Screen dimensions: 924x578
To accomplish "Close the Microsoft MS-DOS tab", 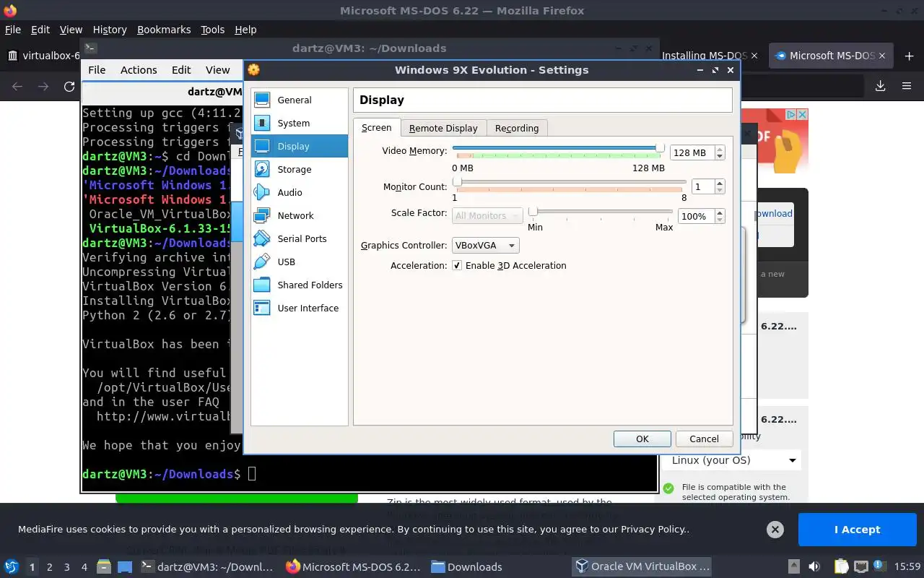I will [882, 56].
